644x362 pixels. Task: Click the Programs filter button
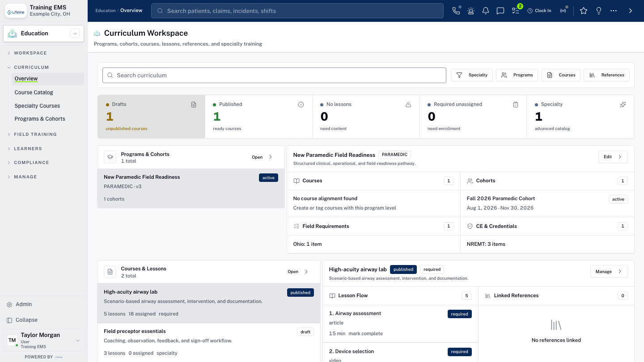click(517, 75)
